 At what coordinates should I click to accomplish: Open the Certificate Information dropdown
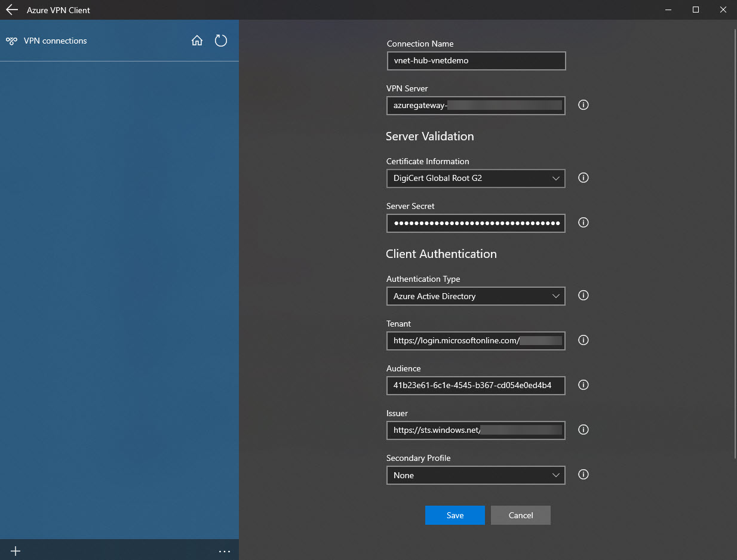(x=476, y=178)
